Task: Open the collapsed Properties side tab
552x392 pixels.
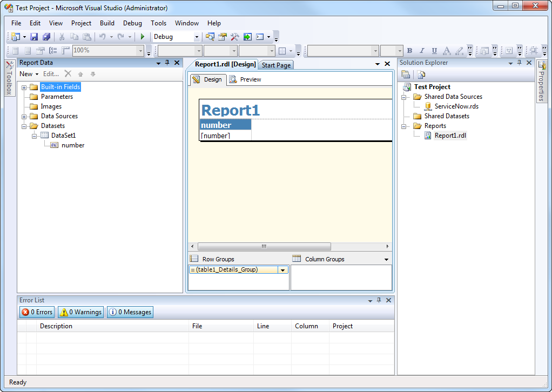Action: point(541,81)
